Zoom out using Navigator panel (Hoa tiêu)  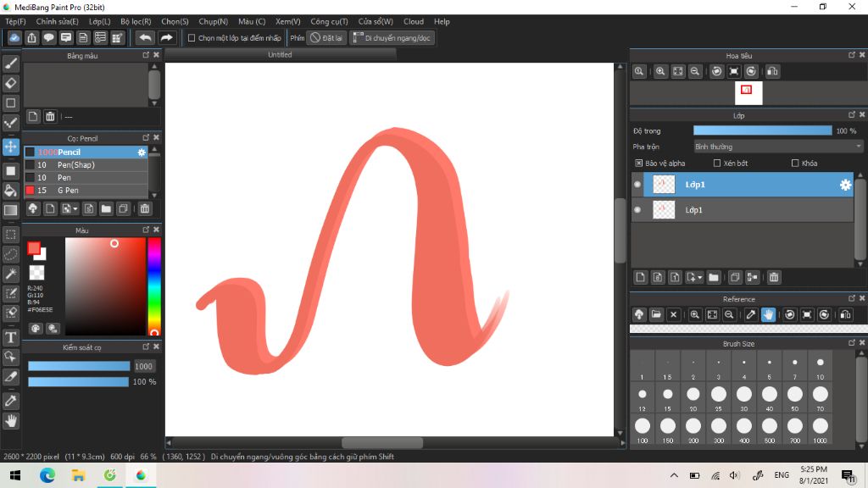(695, 71)
